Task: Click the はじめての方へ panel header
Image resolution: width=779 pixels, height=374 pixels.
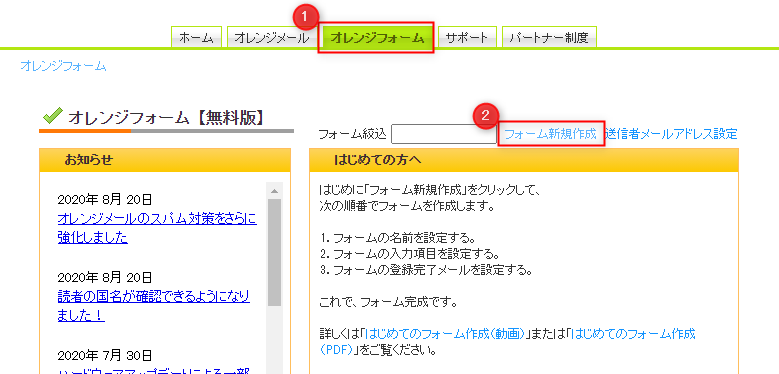Action: 524,160
